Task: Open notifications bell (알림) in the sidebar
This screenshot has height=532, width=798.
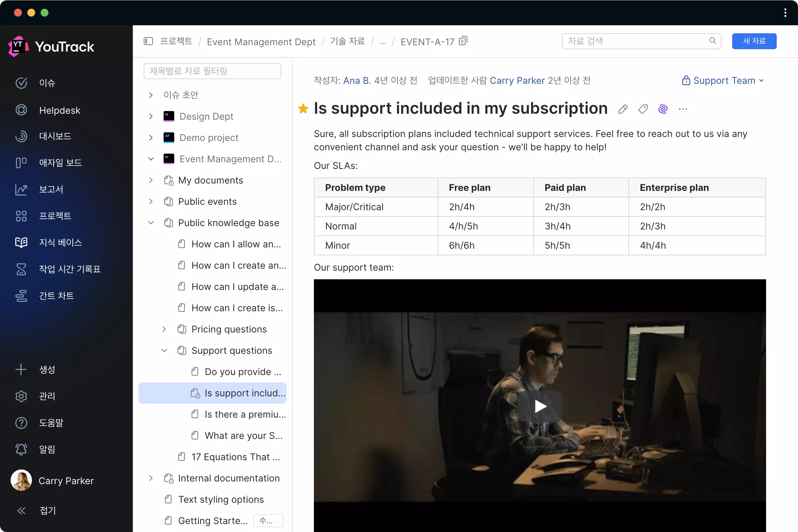Action: (x=21, y=449)
